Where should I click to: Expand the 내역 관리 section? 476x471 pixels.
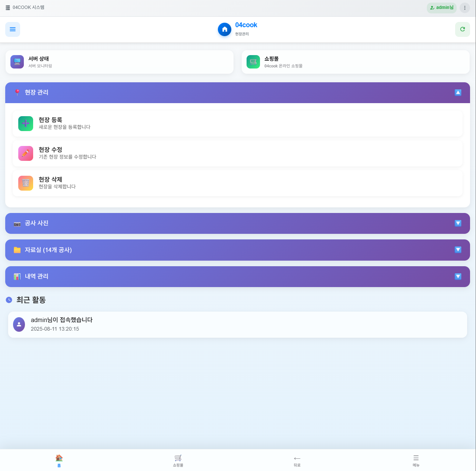pos(458,276)
